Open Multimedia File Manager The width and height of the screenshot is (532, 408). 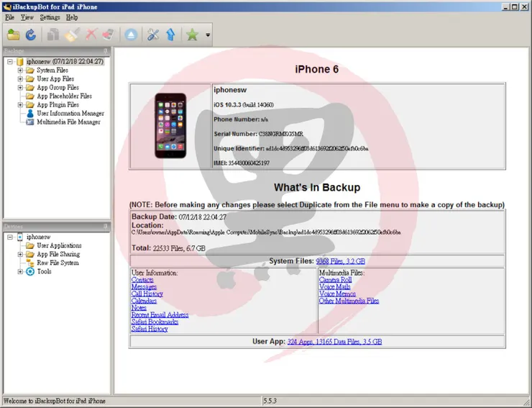tap(68, 122)
